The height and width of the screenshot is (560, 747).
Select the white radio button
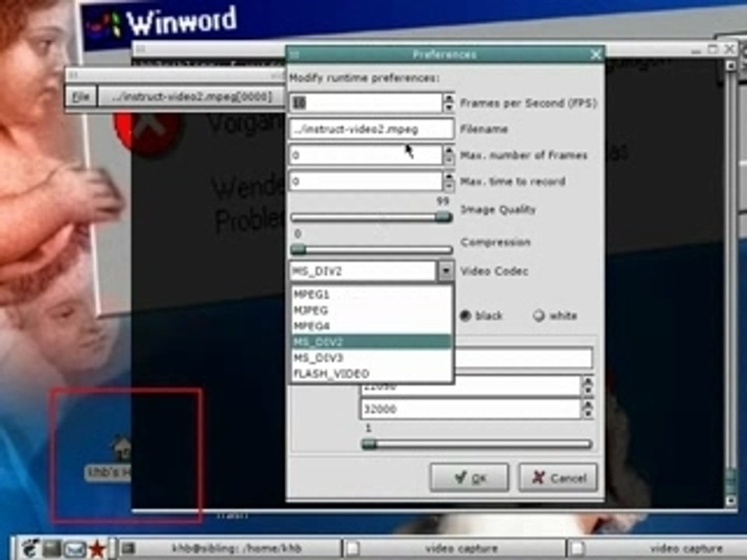pos(538,316)
